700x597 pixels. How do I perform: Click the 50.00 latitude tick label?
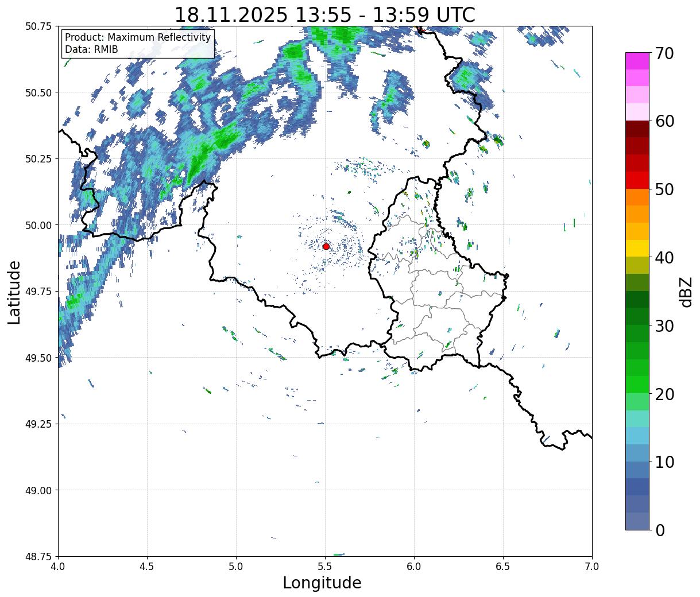pos(38,225)
